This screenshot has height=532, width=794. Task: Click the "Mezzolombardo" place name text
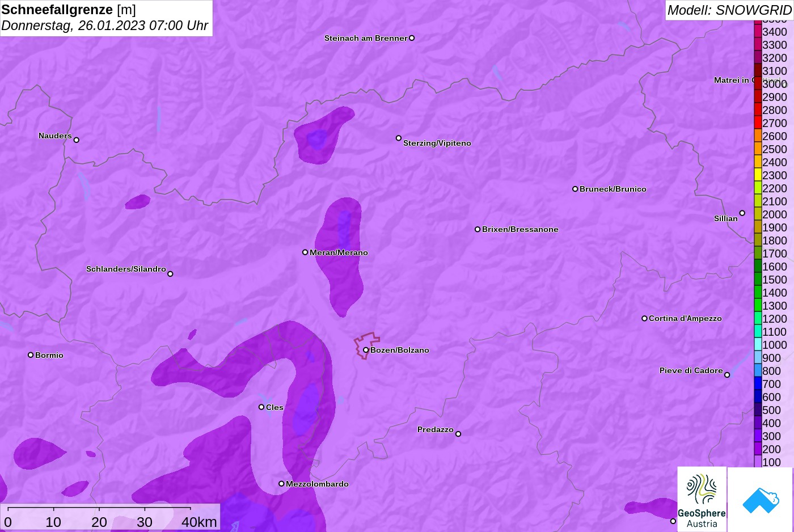click(x=317, y=484)
